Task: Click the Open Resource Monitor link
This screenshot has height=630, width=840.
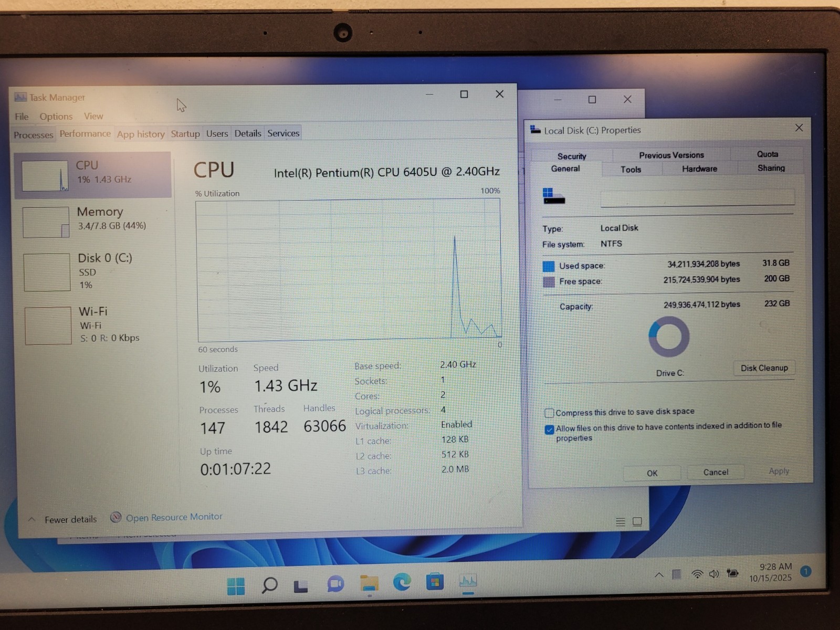Action: 174,517
